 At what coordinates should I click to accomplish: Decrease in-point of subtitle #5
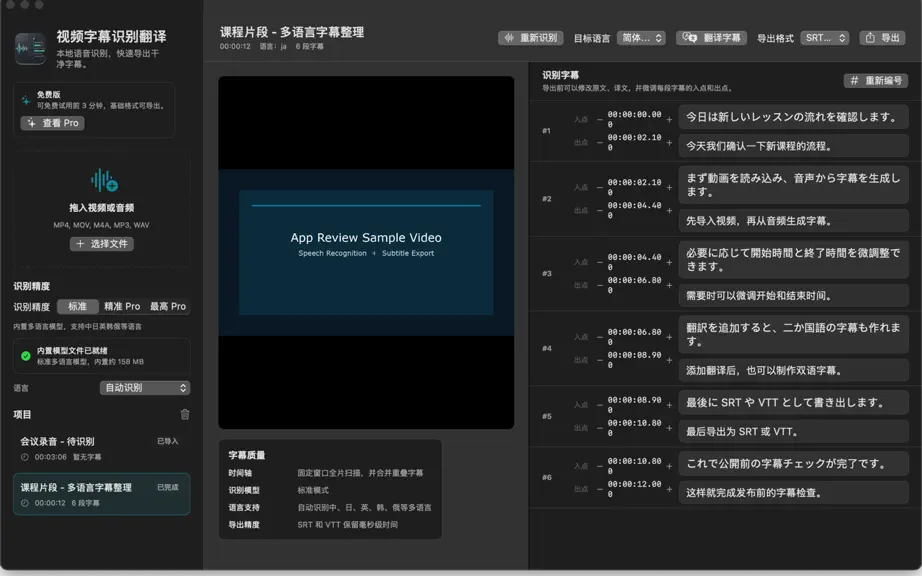click(x=599, y=405)
